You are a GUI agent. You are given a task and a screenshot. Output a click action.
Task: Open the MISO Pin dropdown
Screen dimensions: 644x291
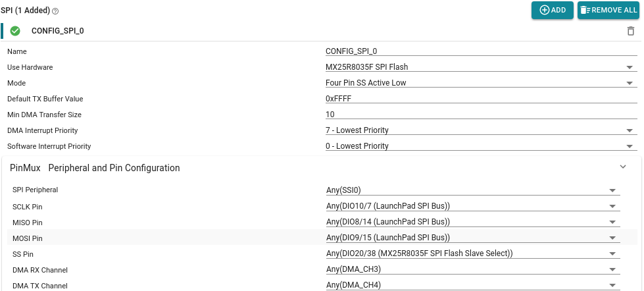coord(472,222)
